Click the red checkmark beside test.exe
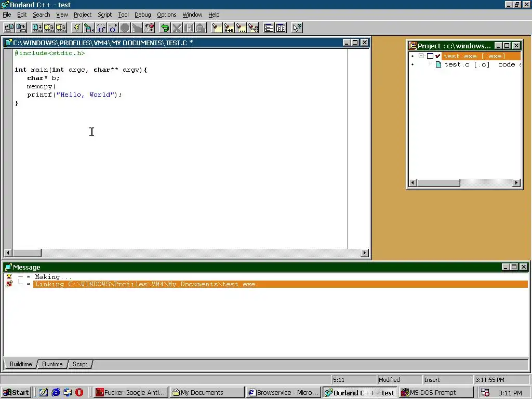Image resolution: width=532 pixels, height=399 pixels. pos(437,56)
